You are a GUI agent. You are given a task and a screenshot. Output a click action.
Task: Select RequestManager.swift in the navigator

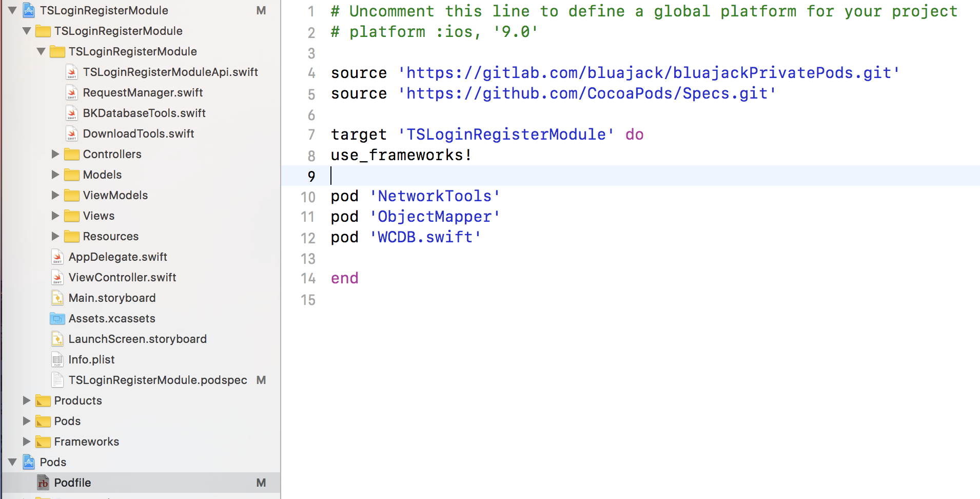[143, 92]
